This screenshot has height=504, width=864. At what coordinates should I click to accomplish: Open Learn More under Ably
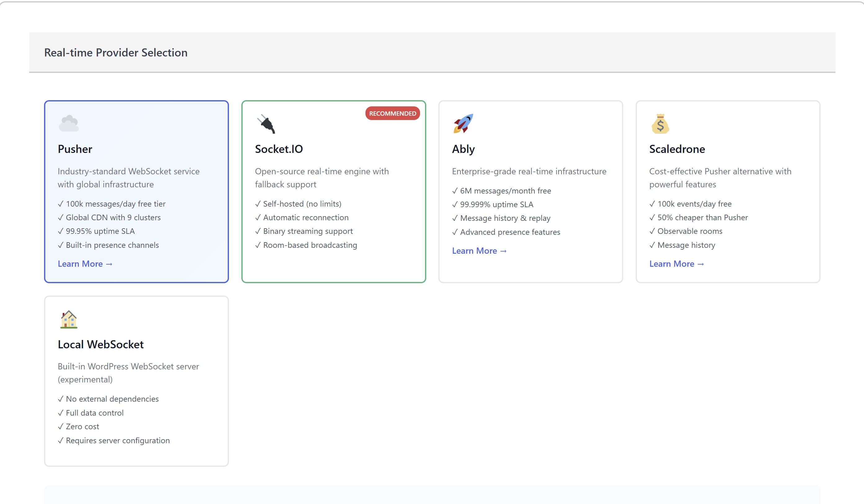[x=475, y=251]
